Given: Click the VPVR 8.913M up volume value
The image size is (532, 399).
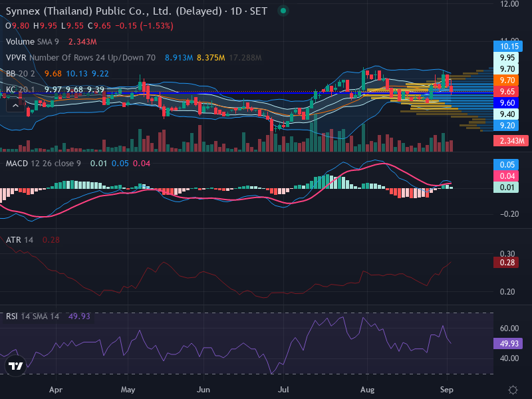Looking at the screenshot, I should 179,58.
